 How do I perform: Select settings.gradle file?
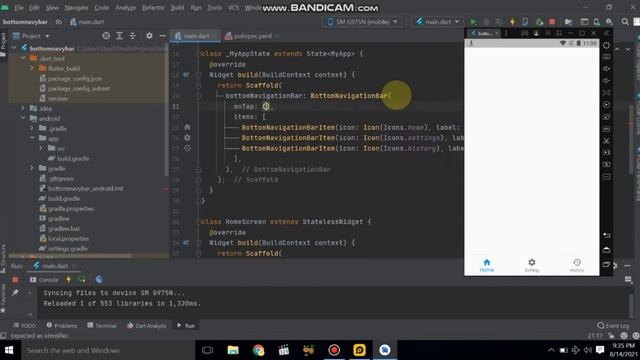tap(63, 249)
